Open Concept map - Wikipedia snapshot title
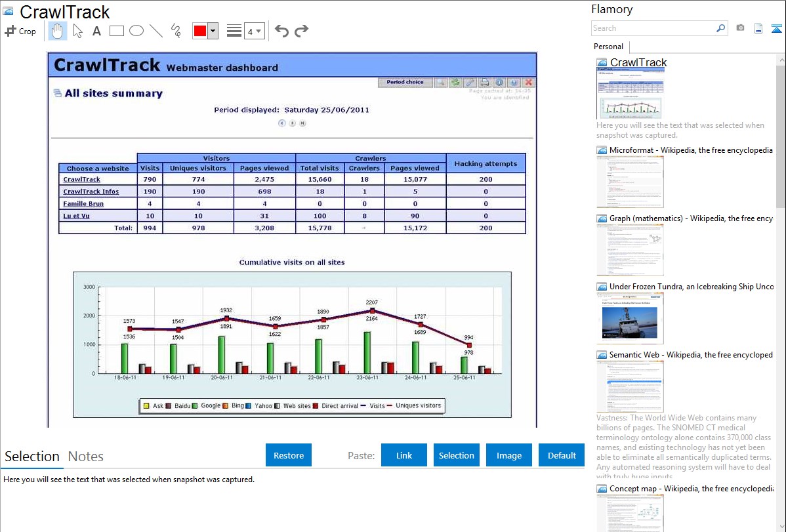Viewport: 786px width, 532px height. coord(692,489)
